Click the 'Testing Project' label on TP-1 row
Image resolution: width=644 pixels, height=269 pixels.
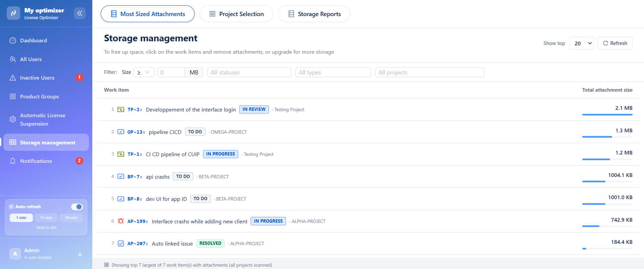pos(258,154)
